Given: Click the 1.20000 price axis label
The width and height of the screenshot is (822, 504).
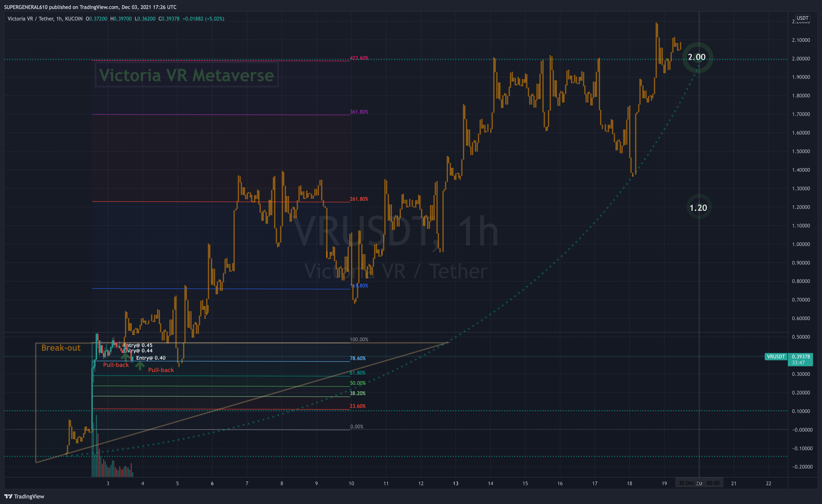Looking at the screenshot, I should (x=801, y=207).
